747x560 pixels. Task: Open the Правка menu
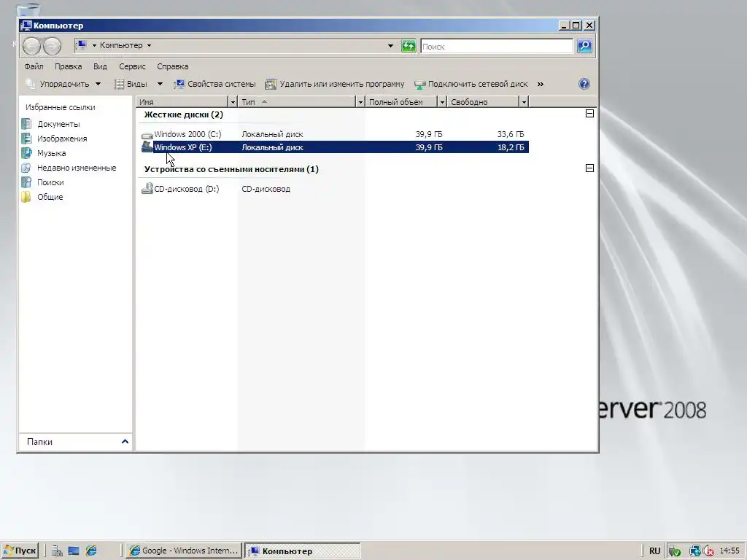point(68,66)
